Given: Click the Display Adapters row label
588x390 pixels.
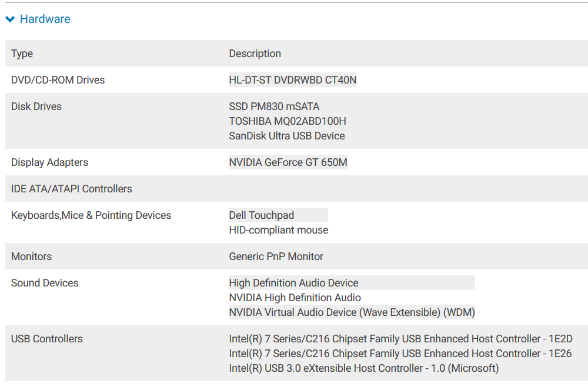Looking at the screenshot, I should pyautogui.click(x=49, y=162).
